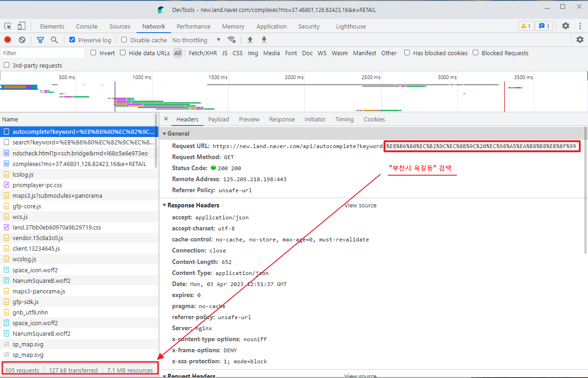The height and width of the screenshot is (378, 588).
Task: Open the issues count badge
Action: pos(544,26)
